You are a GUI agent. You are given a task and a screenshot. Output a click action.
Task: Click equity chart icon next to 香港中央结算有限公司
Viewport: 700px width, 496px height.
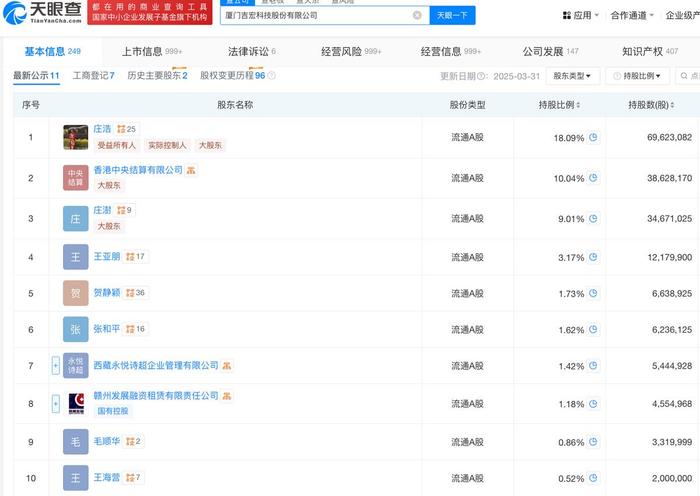click(x=191, y=170)
